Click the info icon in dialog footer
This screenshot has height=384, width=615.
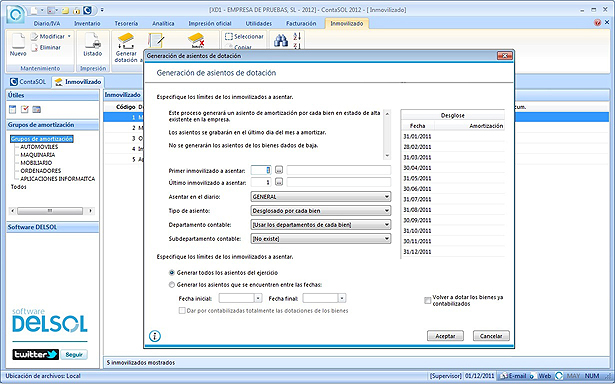(x=155, y=336)
